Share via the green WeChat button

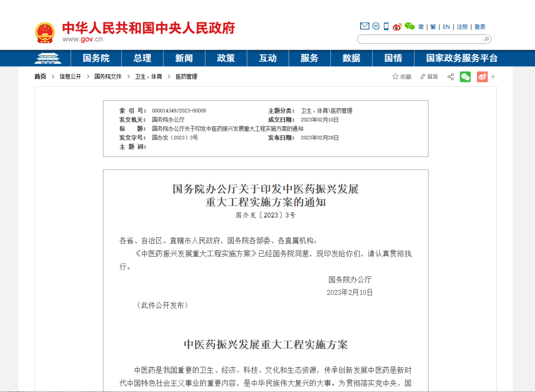click(465, 76)
